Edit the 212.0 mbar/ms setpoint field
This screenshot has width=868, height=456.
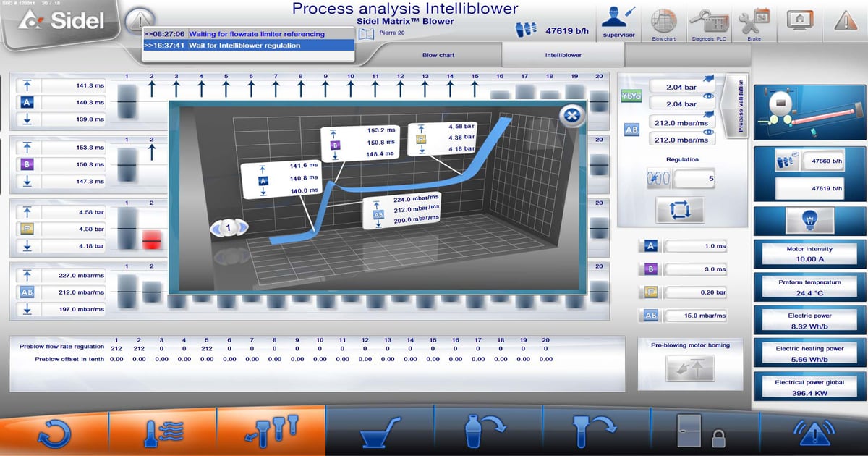(681, 122)
